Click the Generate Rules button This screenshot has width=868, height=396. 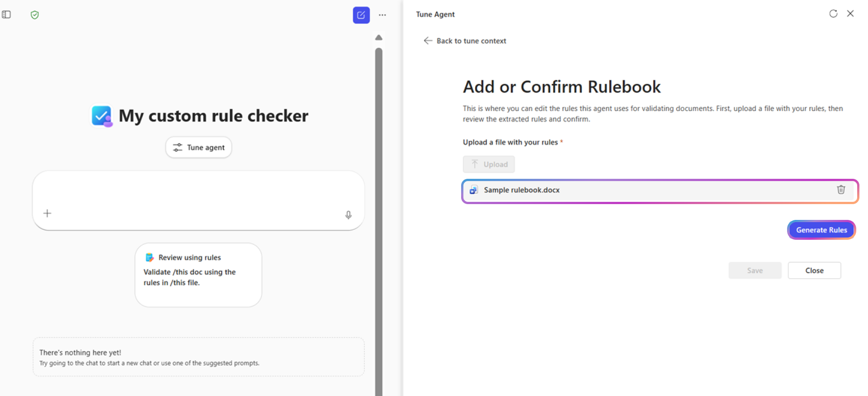[821, 230]
